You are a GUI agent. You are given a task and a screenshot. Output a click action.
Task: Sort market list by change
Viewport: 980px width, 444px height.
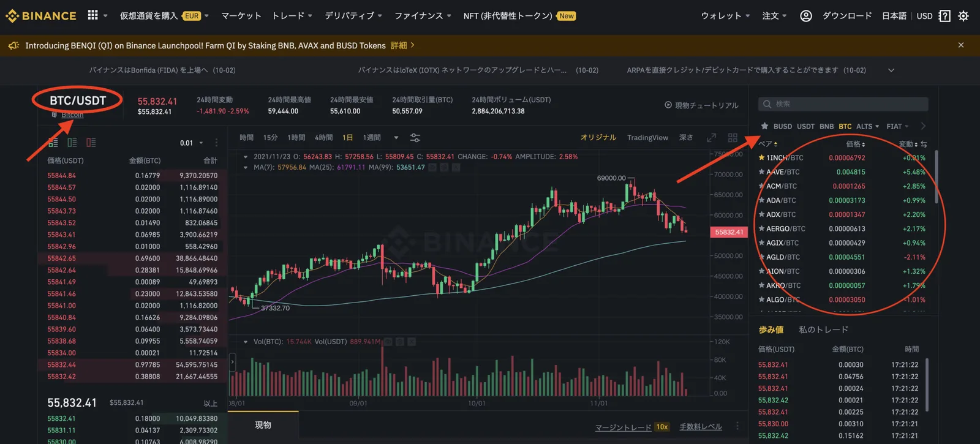pos(908,144)
